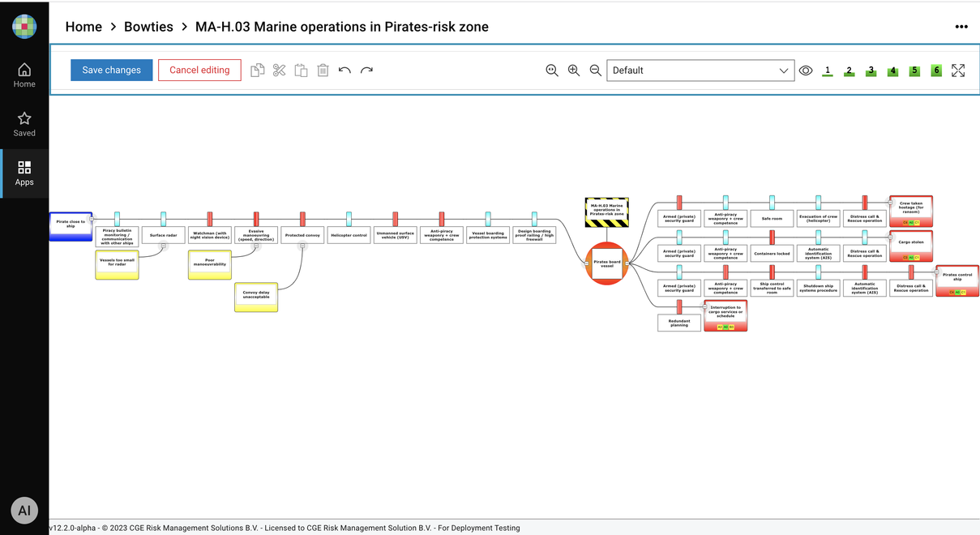Select the orange Pirates board vessel event
The width and height of the screenshot is (980, 535).
click(x=606, y=263)
